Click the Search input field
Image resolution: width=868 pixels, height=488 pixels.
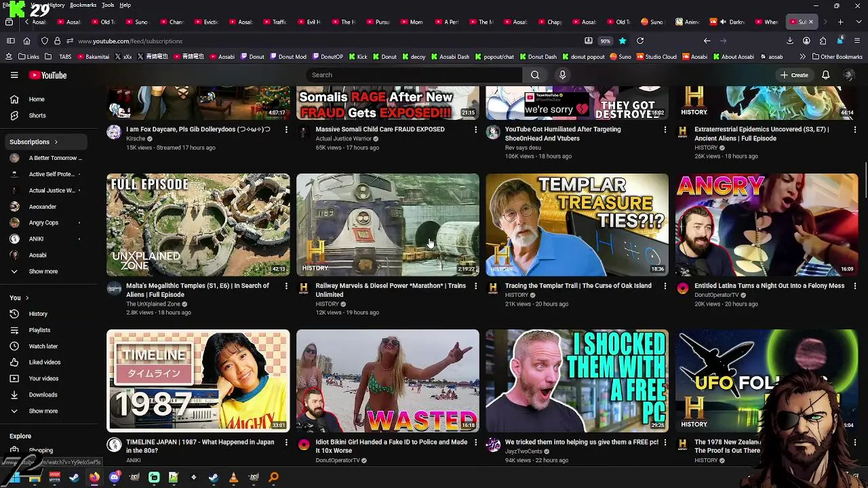click(x=414, y=75)
